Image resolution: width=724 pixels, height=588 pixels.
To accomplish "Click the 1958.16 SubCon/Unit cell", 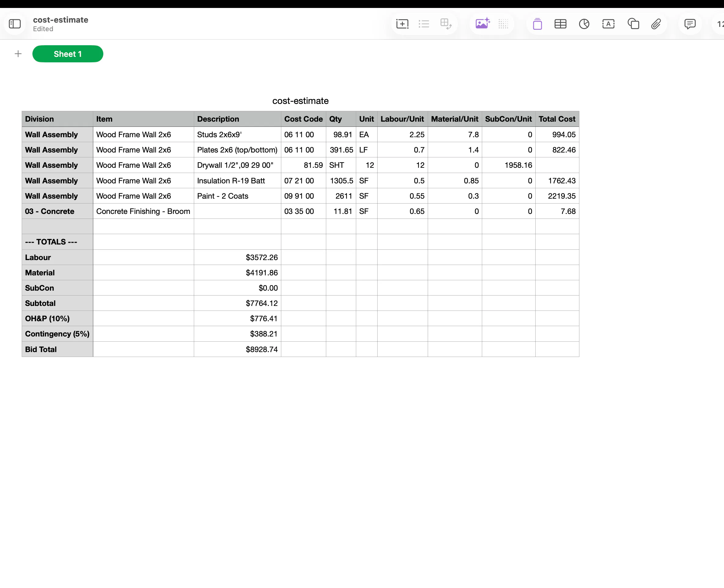I will tap(509, 165).
